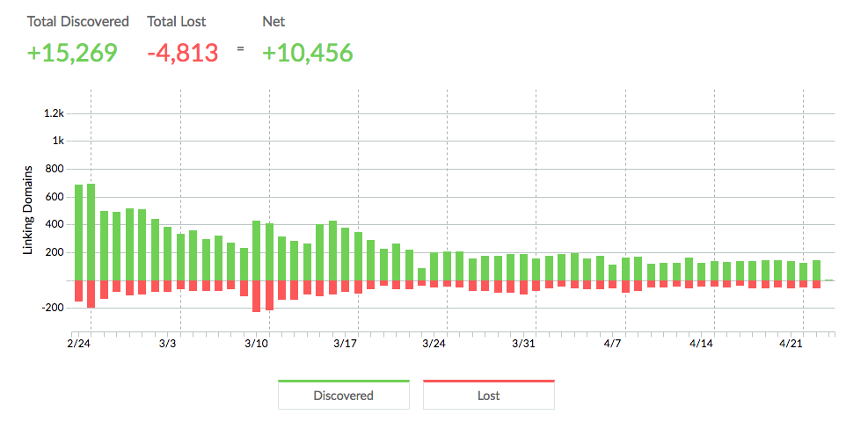Click the +10,456 Net value
This screenshot has width=868, height=429.
pos(307,53)
